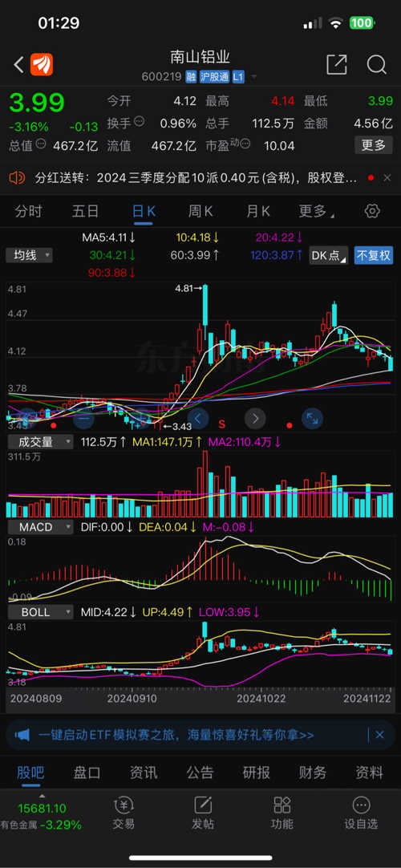Expand chart to fullscreen icon
The width and height of the screenshot is (401, 868).
pyautogui.click(x=313, y=418)
